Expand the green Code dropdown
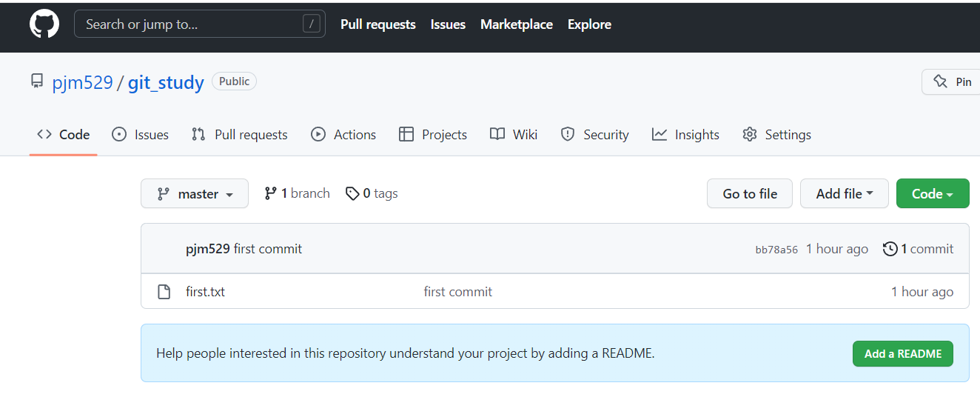The width and height of the screenshot is (980, 417). (x=933, y=193)
